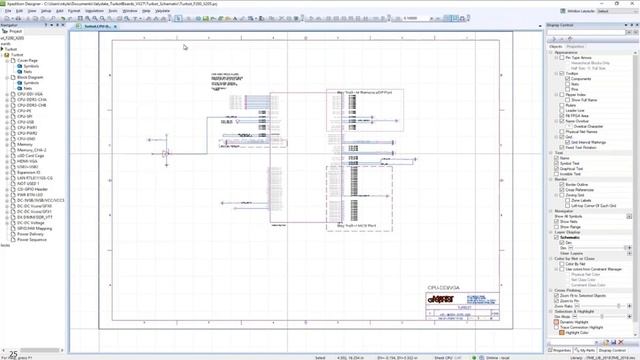Collapse the Cross Probing section
The height and width of the screenshot is (360, 640).
pyautogui.click(x=551, y=290)
